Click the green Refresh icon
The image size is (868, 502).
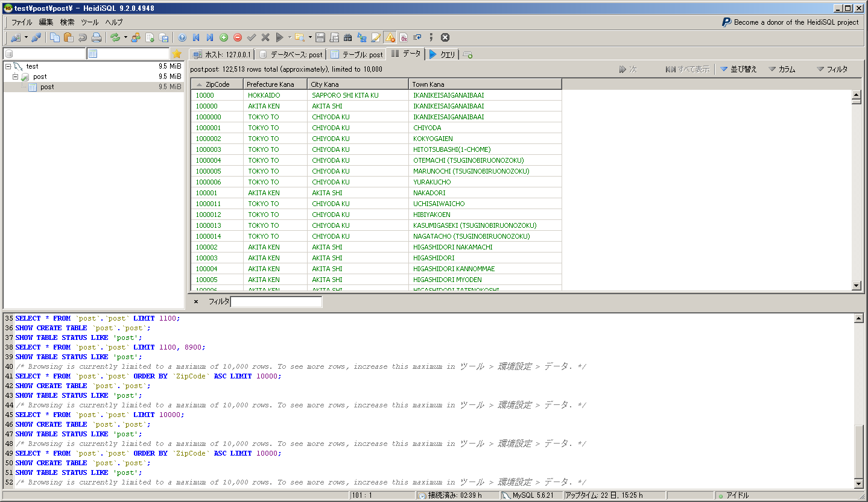click(x=115, y=37)
